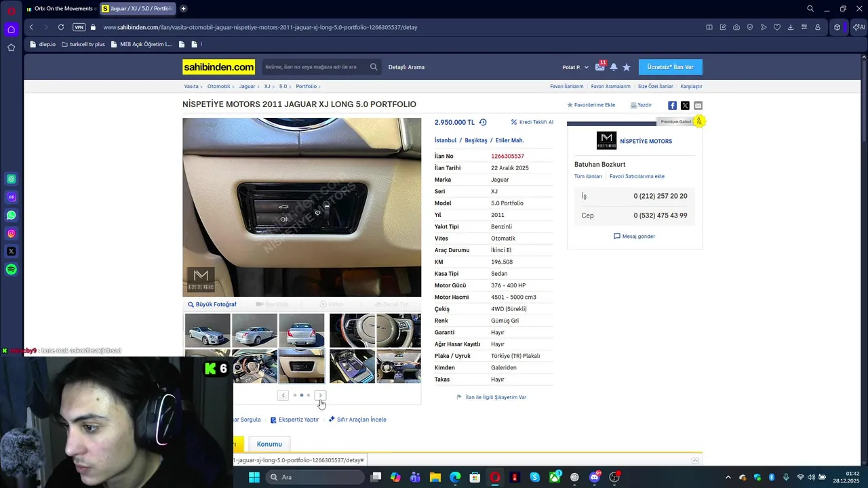
Task: Click the Windows Start button
Action: click(254, 477)
